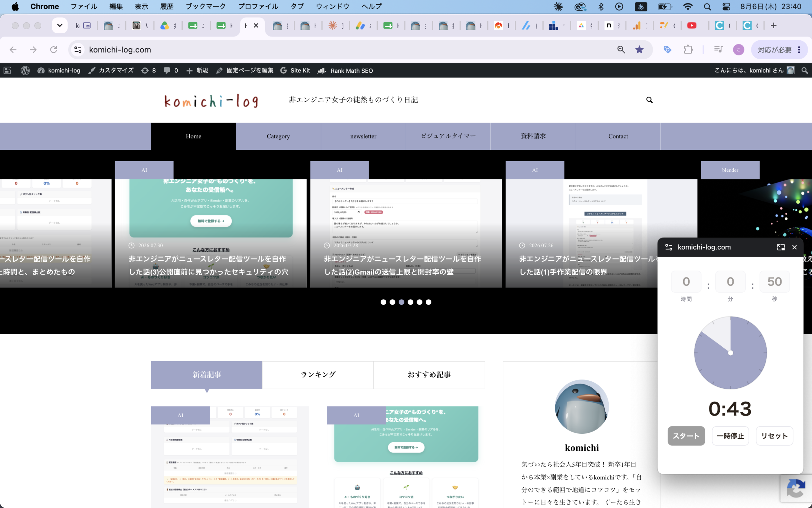Go back to the previous page
Image resolution: width=812 pixels, height=508 pixels.
13,50
